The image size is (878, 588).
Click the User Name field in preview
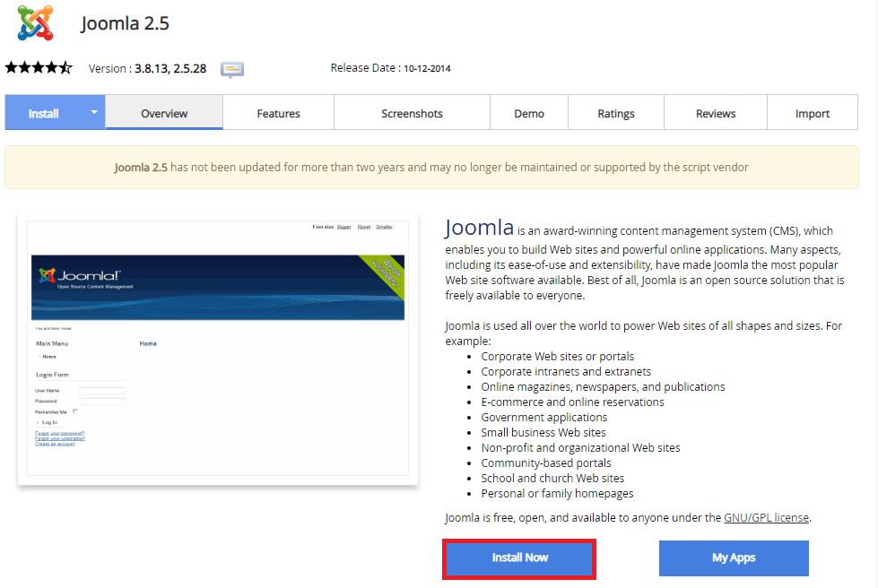point(102,390)
